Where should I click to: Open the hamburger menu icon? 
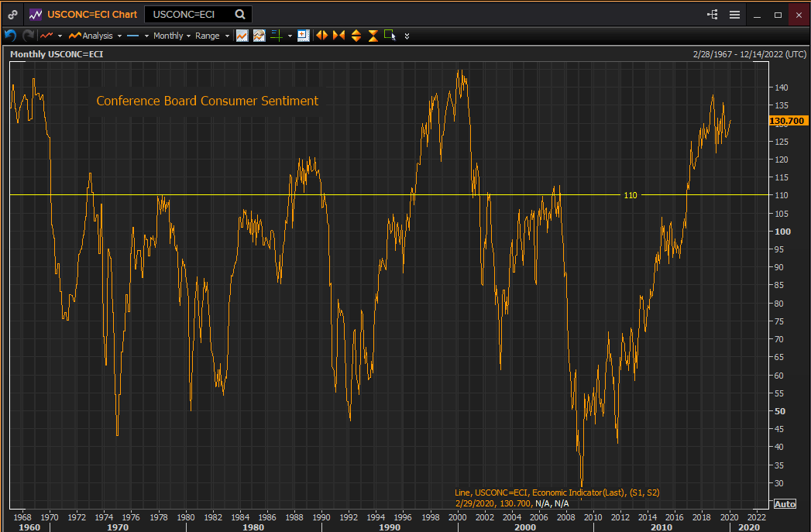point(734,15)
